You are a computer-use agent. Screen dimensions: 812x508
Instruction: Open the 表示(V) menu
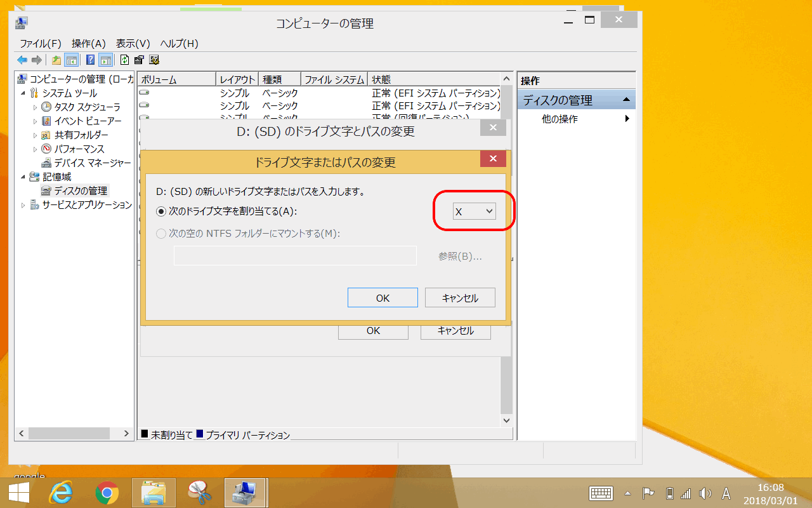133,43
